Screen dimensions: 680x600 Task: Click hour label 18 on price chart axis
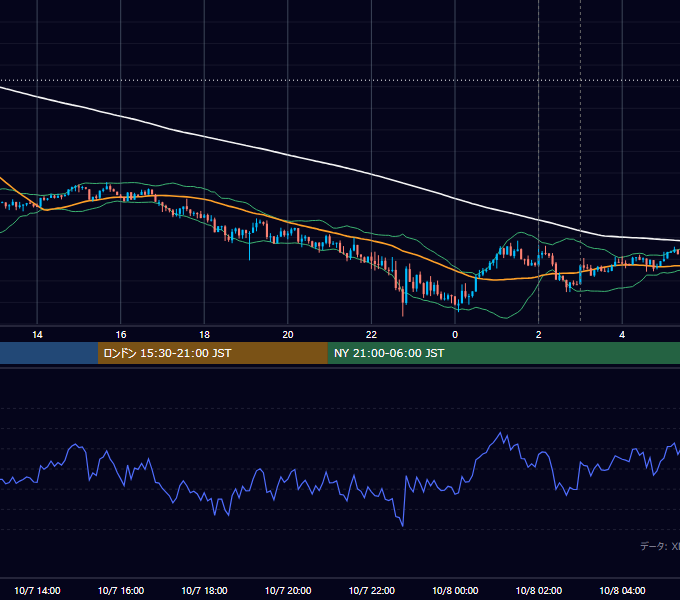coord(204,335)
